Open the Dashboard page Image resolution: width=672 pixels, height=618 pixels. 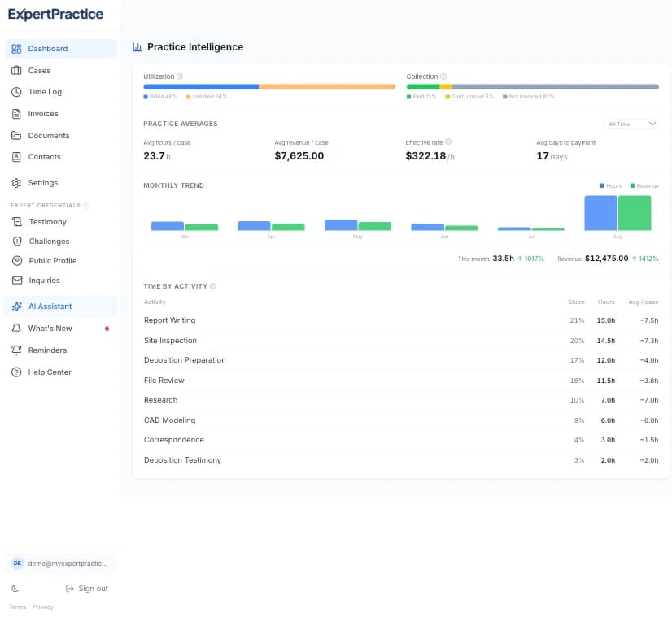tap(60, 49)
